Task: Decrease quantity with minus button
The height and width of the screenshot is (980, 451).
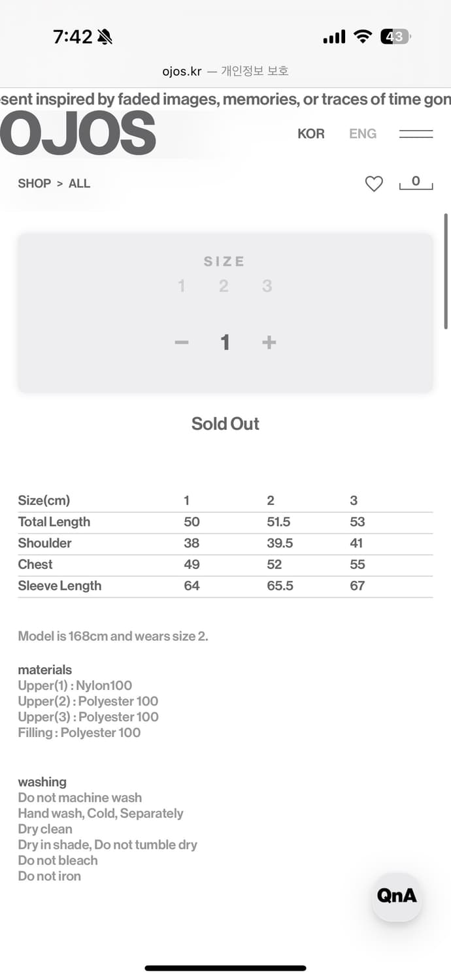Action: point(182,342)
